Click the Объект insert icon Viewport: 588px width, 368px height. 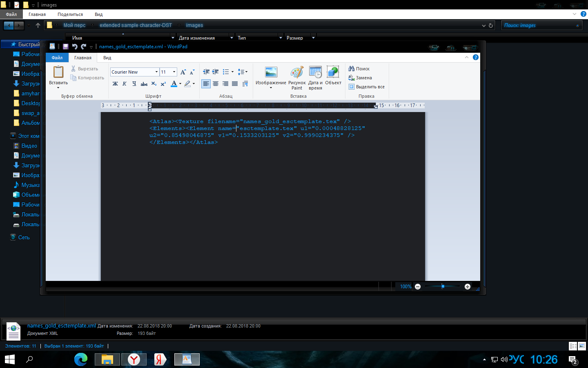click(333, 76)
